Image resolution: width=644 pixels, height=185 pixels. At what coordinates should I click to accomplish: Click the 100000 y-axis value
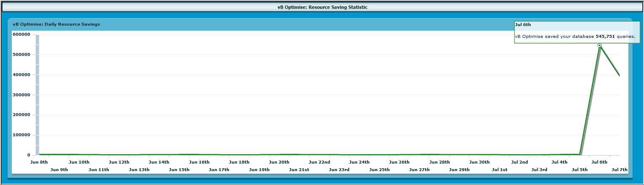coord(21,135)
